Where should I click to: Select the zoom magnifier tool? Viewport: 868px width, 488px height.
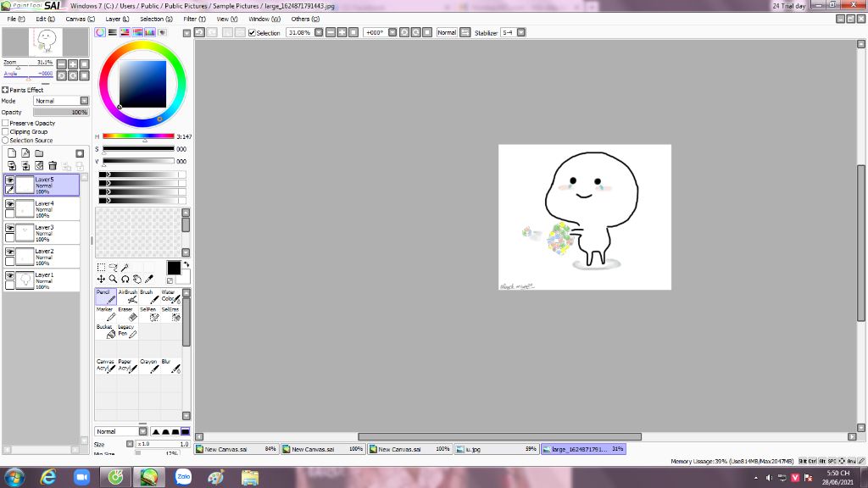pos(113,280)
